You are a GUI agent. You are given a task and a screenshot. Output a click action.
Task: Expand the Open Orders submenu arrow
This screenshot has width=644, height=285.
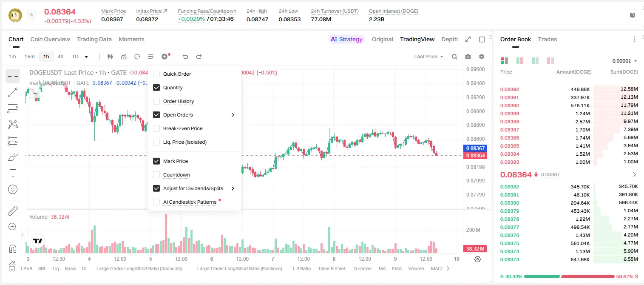coord(233,115)
